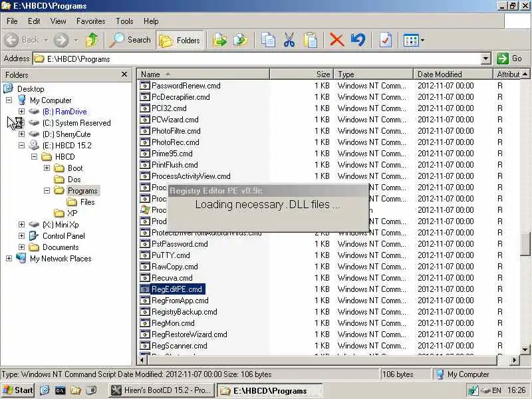Select the Files subfolder in tree

point(88,202)
